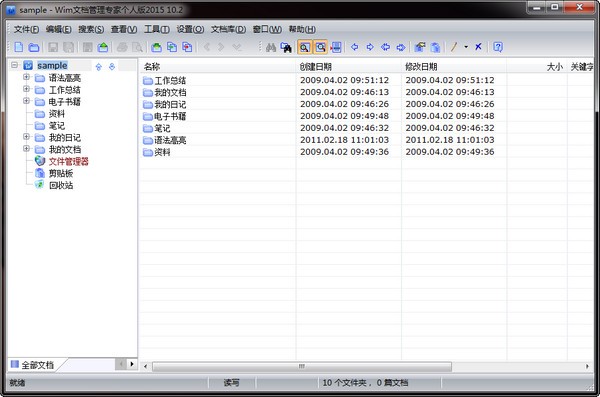Click the properties icon left of the clipboard icon

point(420,47)
